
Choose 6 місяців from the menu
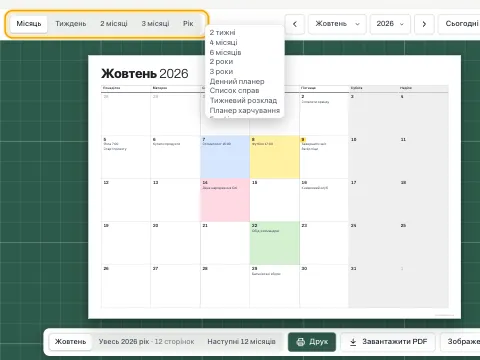(x=225, y=52)
